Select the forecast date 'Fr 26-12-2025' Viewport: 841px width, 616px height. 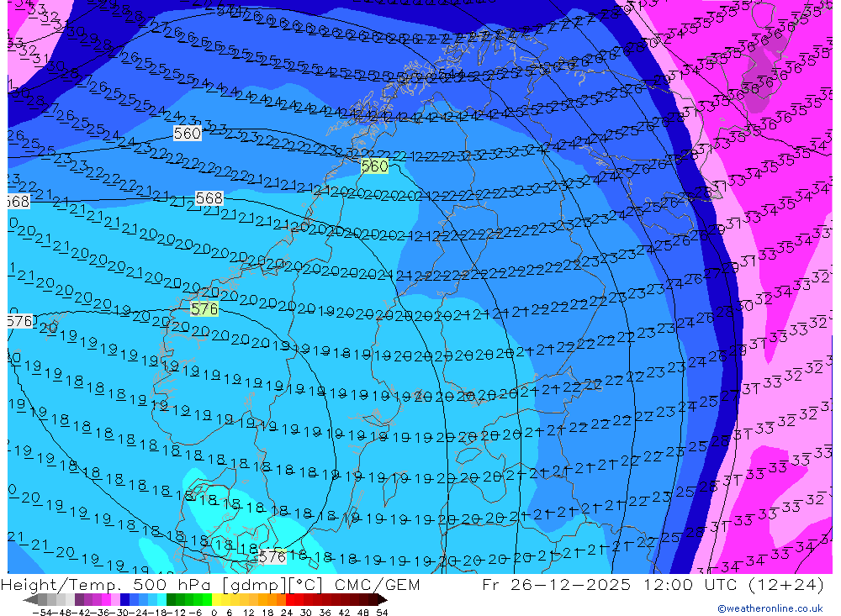tap(556, 584)
